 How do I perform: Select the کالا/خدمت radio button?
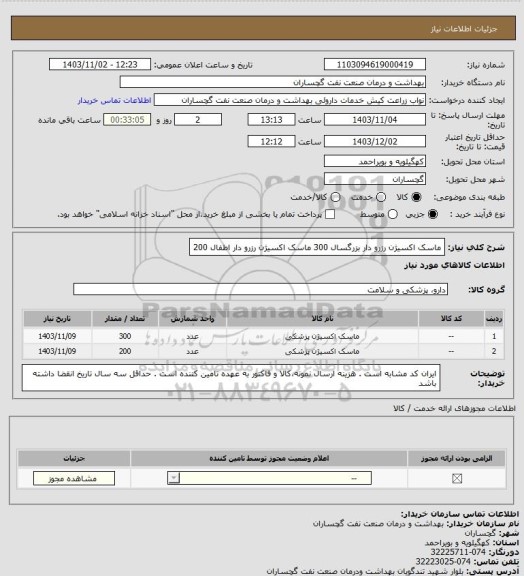tap(335, 197)
